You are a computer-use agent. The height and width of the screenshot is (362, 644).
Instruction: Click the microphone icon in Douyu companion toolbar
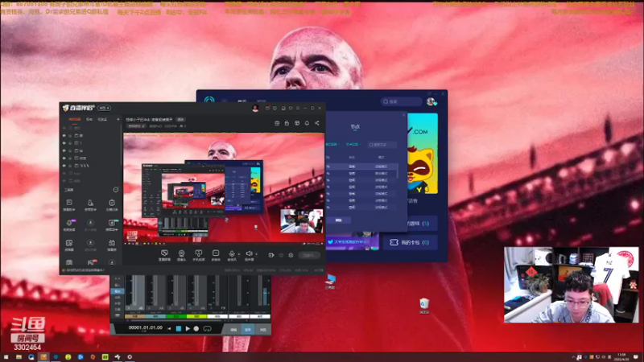click(232, 255)
